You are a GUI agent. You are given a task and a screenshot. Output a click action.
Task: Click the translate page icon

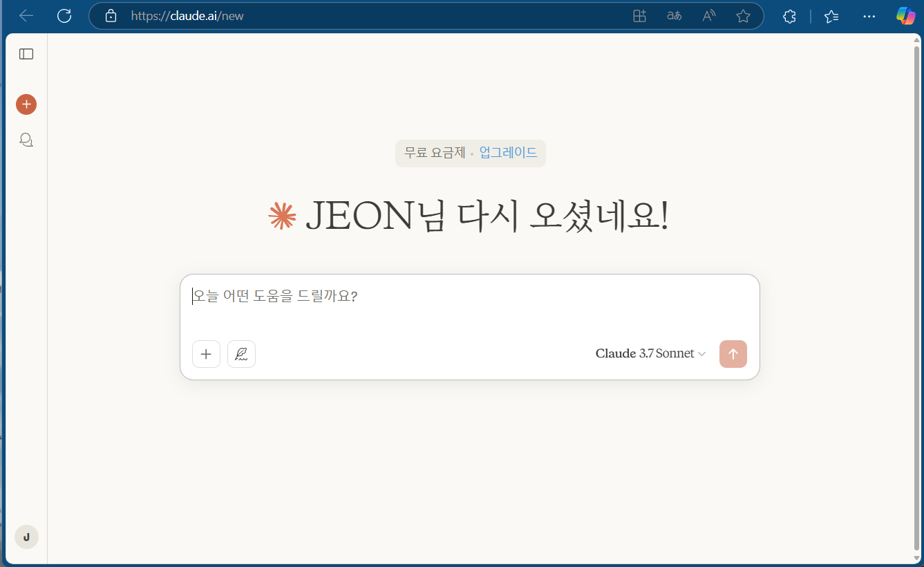point(674,16)
